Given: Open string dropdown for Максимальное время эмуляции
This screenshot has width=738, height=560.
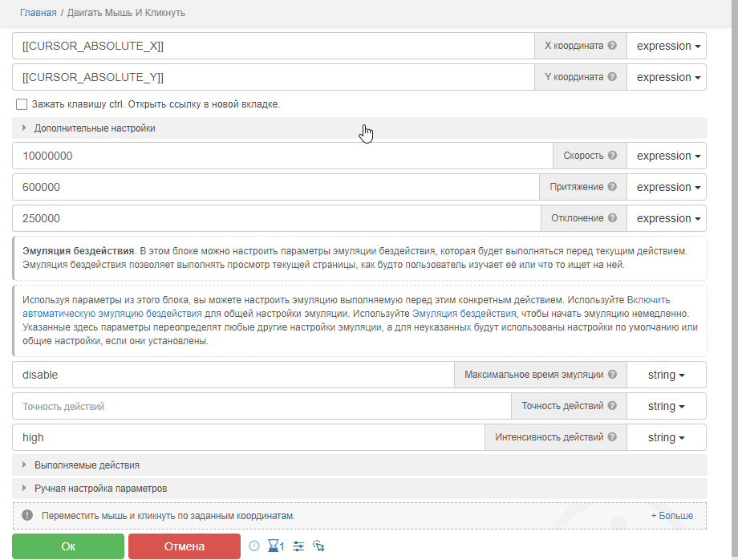Looking at the screenshot, I should 666,375.
